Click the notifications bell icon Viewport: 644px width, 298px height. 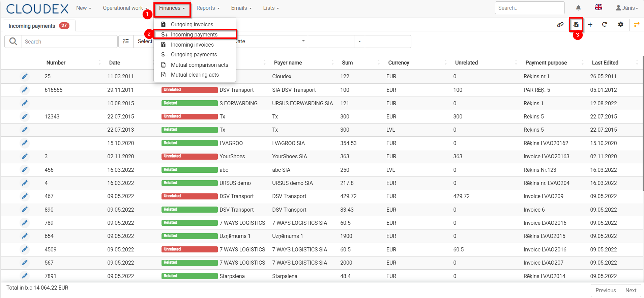(578, 8)
